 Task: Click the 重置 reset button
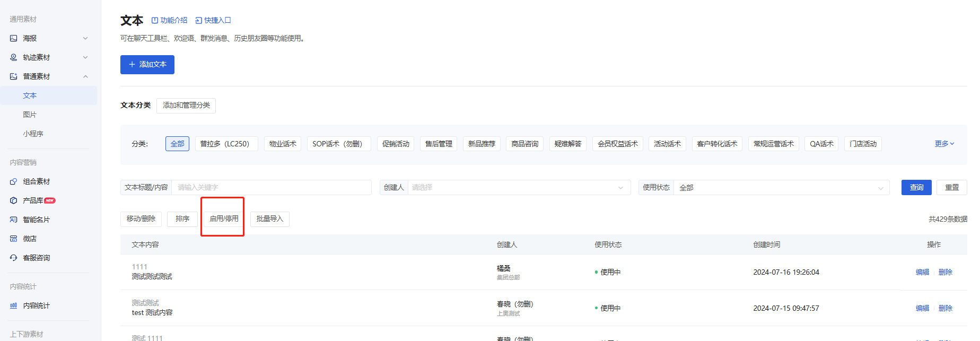952,187
